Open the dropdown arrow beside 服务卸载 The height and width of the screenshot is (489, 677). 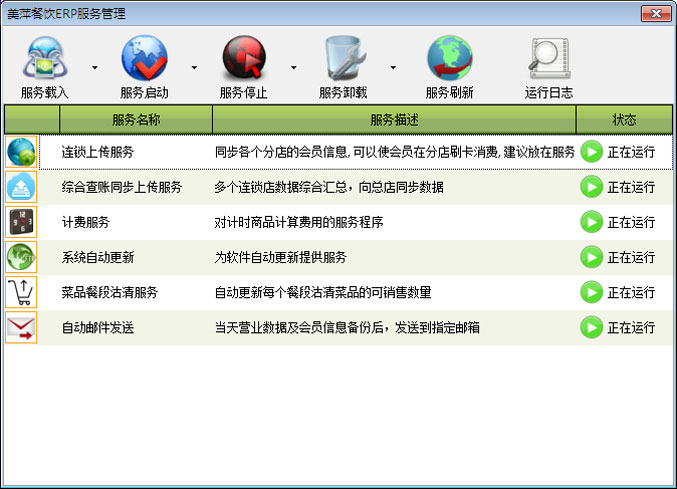pyautogui.click(x=393, y=68)
